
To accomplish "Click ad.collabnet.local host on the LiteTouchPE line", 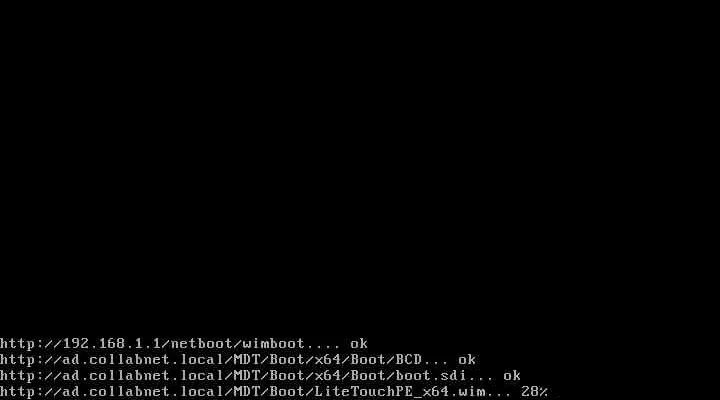I will pos(143,392).
